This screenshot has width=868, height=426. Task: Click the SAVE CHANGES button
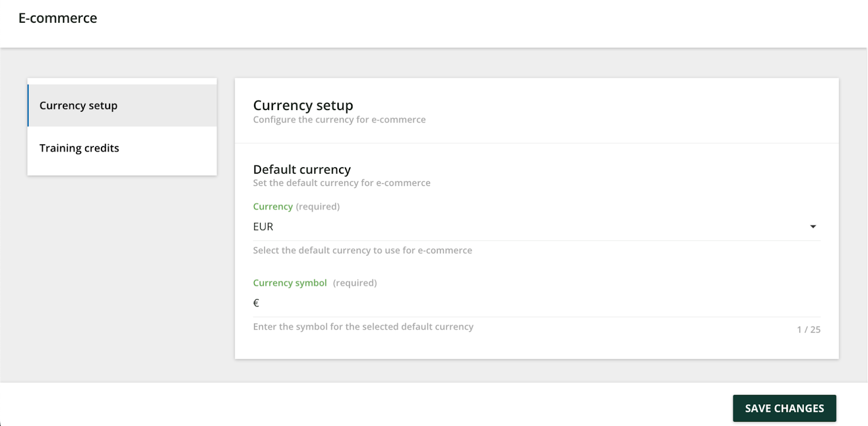pos(784,408)
